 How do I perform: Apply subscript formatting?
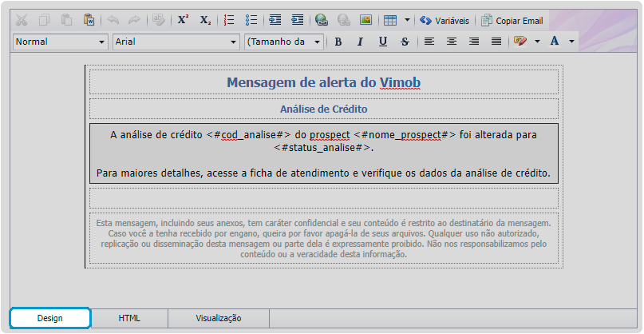pos(205,20)
